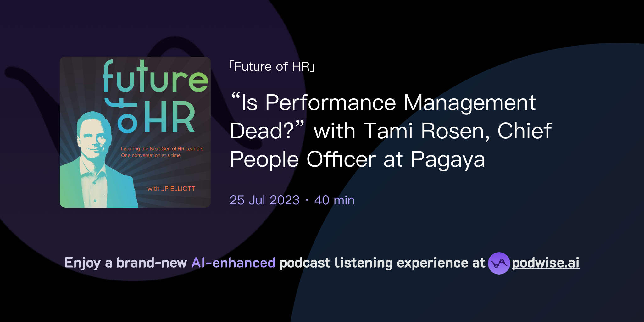Select the Future of HR podcast cover art
Viewport: 644px width, 322px height.
click(x=135, y=132)
